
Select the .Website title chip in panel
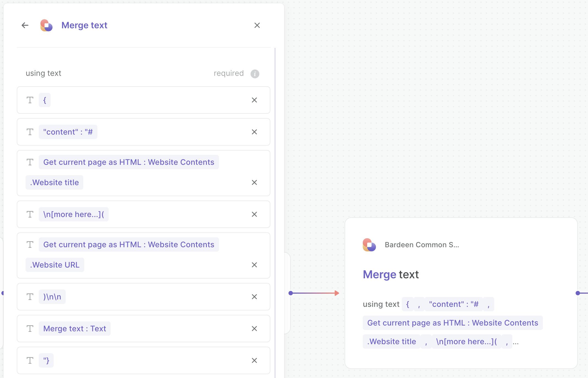click(x=54, y=182)
